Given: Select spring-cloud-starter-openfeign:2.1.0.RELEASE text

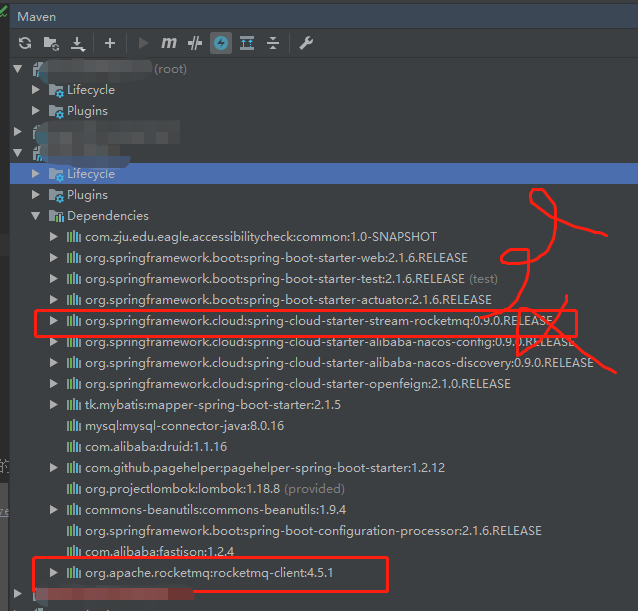Looking at the screenshot, I should (298, 384).
